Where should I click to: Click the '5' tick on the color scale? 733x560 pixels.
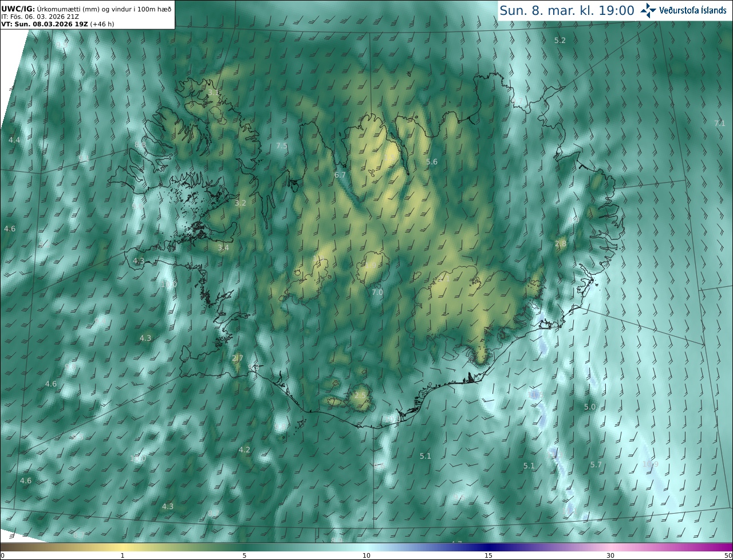coord(245,555)
